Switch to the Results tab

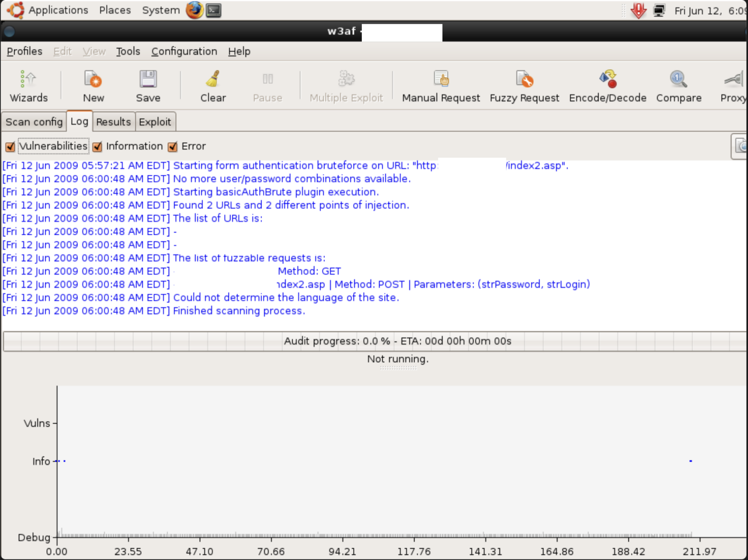pos(113,122)
